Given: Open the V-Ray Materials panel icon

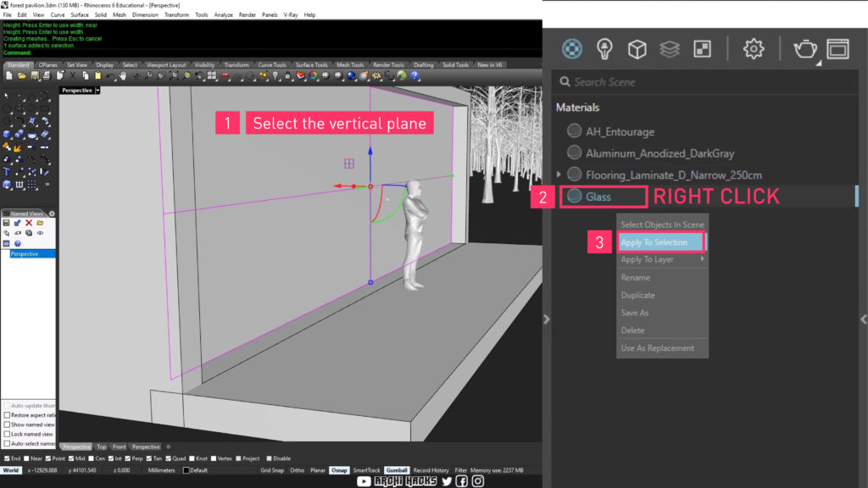Looking at the screenshot, I should [x=571, y=49].
